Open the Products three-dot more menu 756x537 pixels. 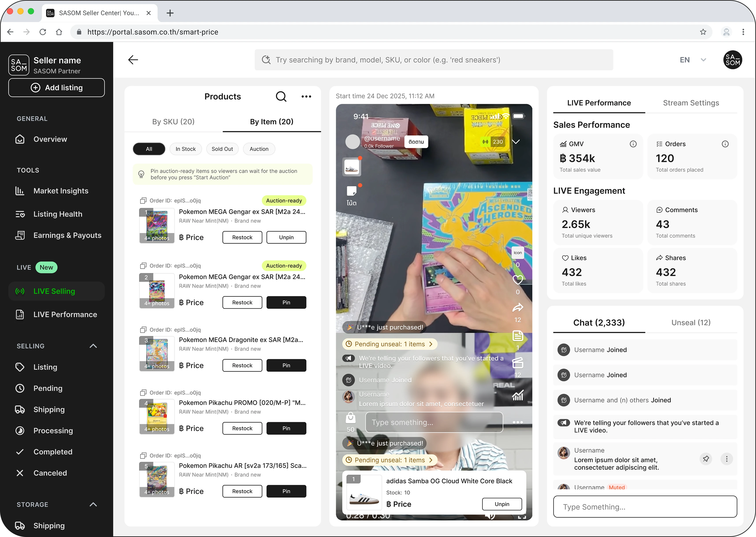coord(306,97)
